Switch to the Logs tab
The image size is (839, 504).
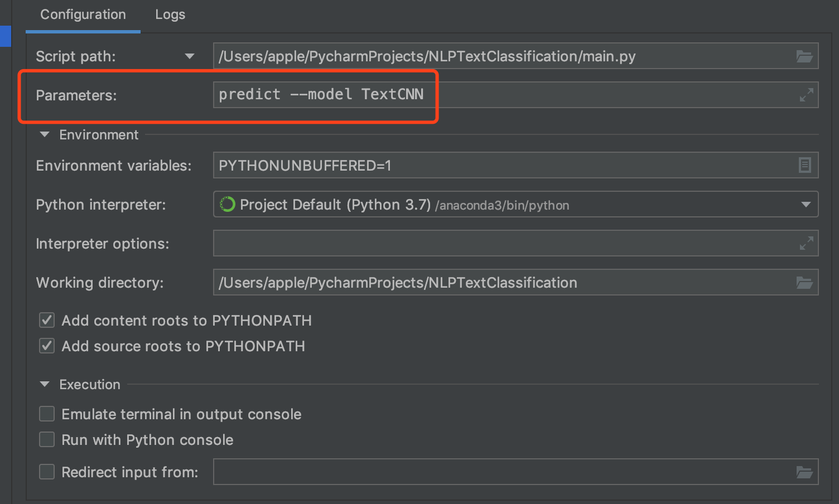170,14
